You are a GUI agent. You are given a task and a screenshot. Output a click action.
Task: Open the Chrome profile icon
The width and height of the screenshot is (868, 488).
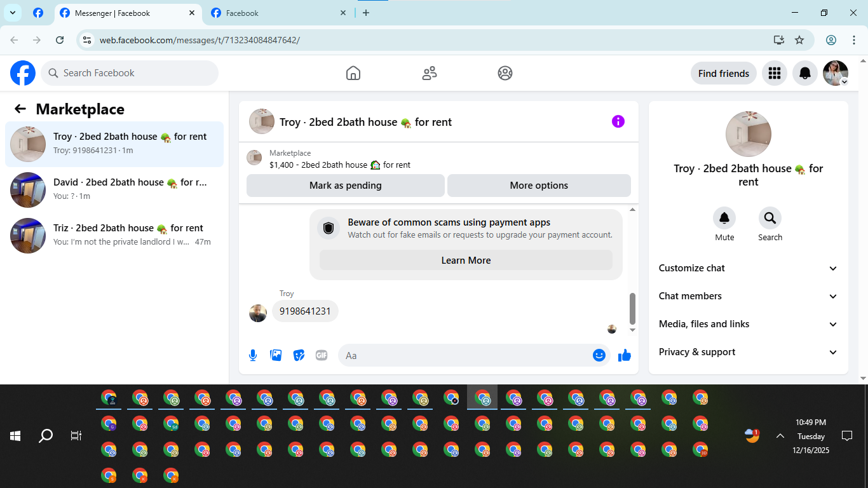click(x=831, y=40)
